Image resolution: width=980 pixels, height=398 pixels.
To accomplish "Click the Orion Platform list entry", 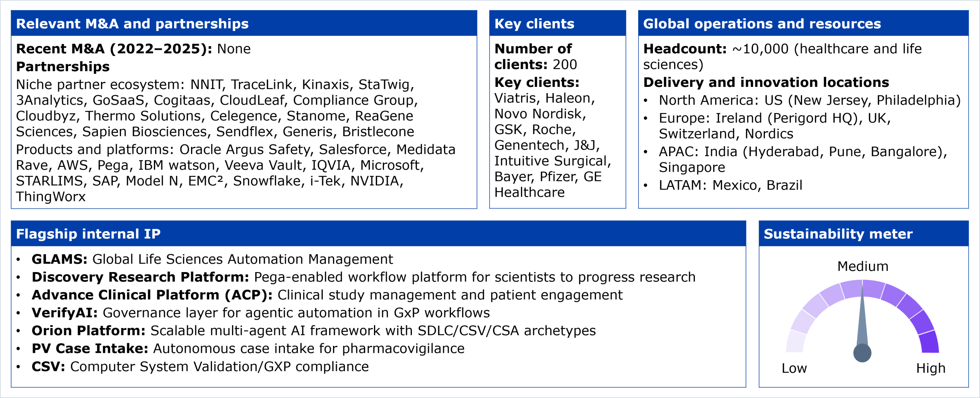I will click(88, 331).
